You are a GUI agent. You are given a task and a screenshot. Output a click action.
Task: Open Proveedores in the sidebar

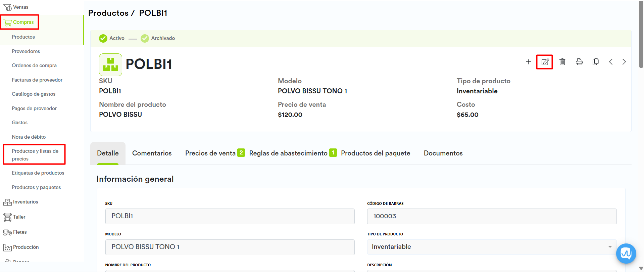pos(26,51)
